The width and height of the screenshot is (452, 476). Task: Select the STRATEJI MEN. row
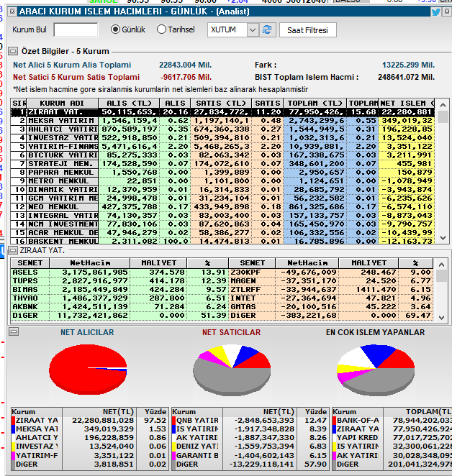(222, 164)
